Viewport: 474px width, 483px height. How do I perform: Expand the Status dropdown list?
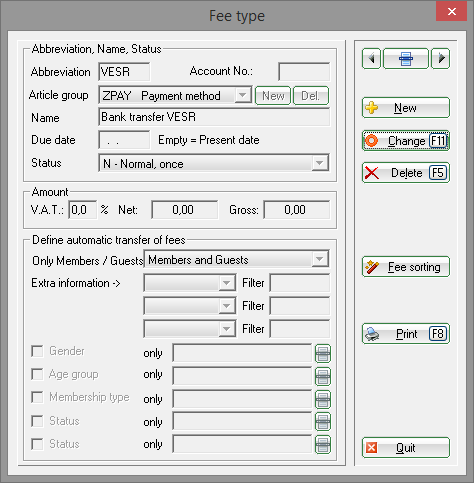pos(319,163)
